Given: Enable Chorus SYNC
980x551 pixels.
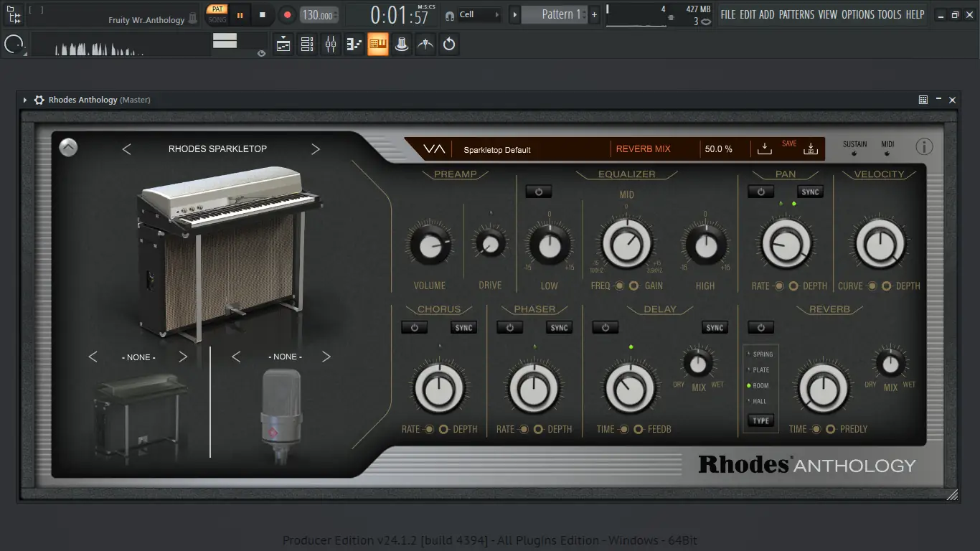Looking at the screenshot, I should pos(464,327).
